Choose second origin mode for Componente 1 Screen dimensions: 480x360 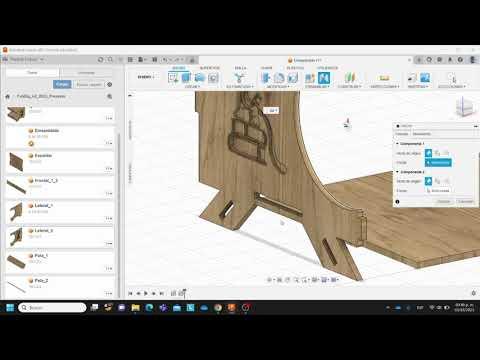(x=437, y=153)
